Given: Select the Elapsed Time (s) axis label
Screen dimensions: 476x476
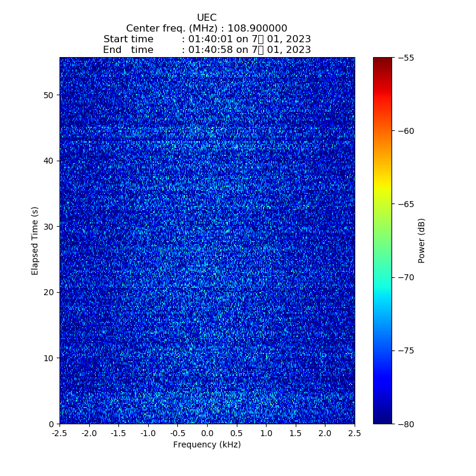Looking at the screenshot, I should (35, 240).
